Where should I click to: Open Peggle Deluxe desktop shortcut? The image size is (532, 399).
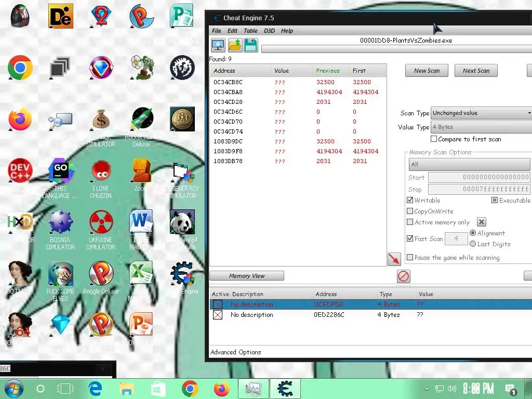[x=101, y=273]
